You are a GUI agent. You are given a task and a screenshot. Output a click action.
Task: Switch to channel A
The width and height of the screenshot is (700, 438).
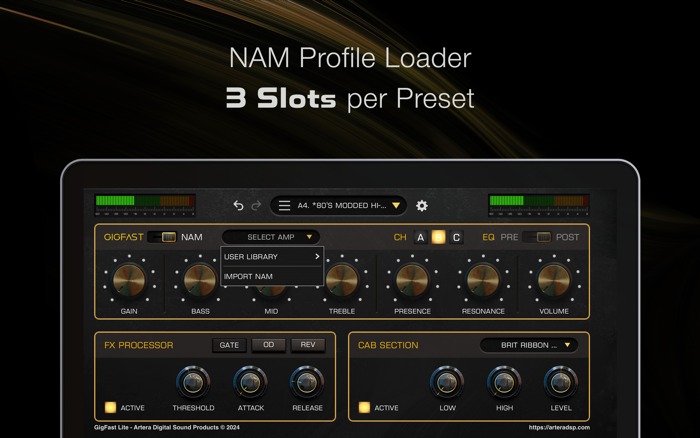[x=420, y=237]
